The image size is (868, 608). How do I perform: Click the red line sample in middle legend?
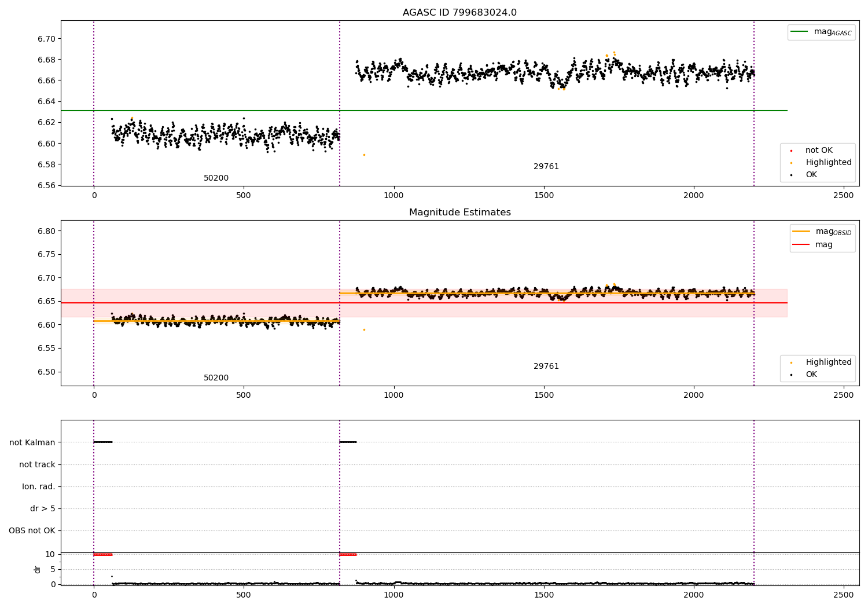pos(801,245)
